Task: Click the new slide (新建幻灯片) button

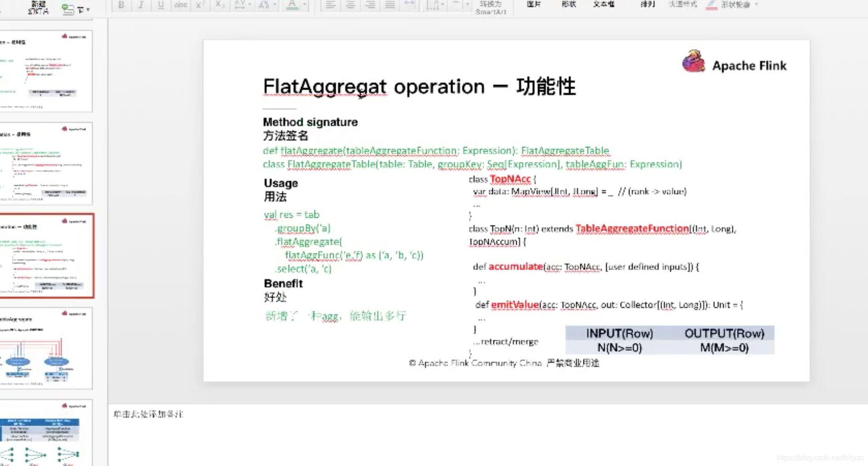Action: (38, 7)
